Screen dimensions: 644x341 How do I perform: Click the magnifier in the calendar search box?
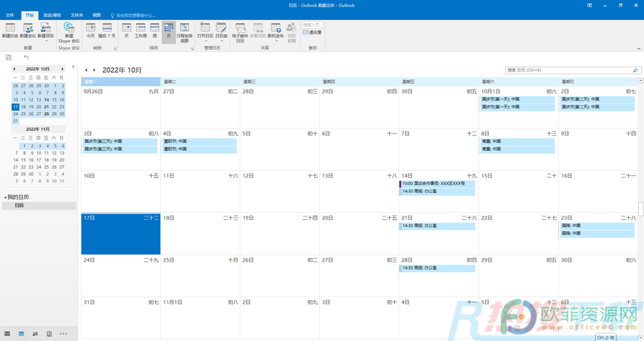635,70
